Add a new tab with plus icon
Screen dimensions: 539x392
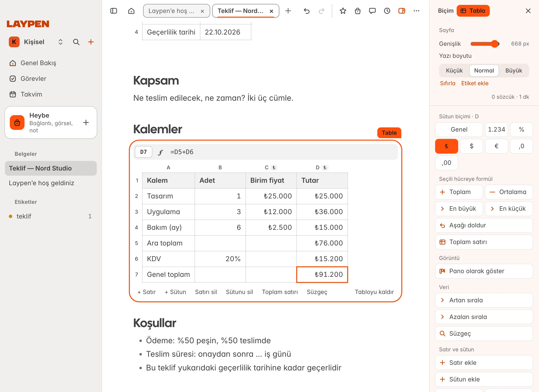click(288, 11)
